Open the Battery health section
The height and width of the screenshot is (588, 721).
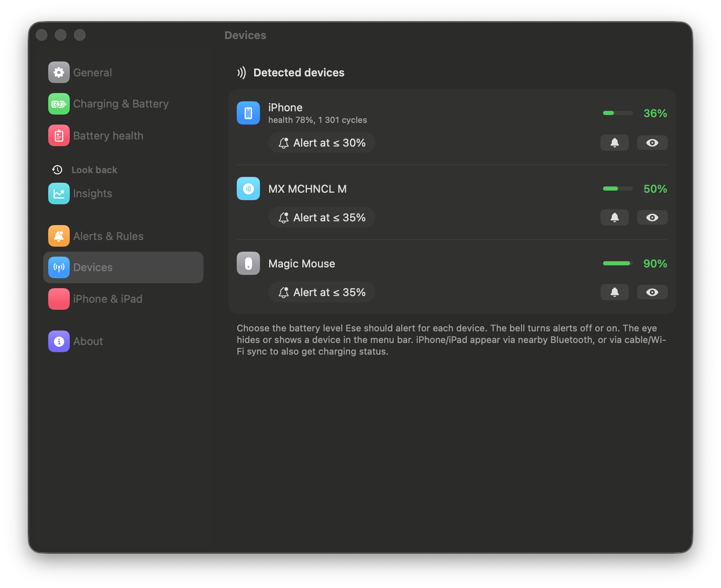[123, 135]
